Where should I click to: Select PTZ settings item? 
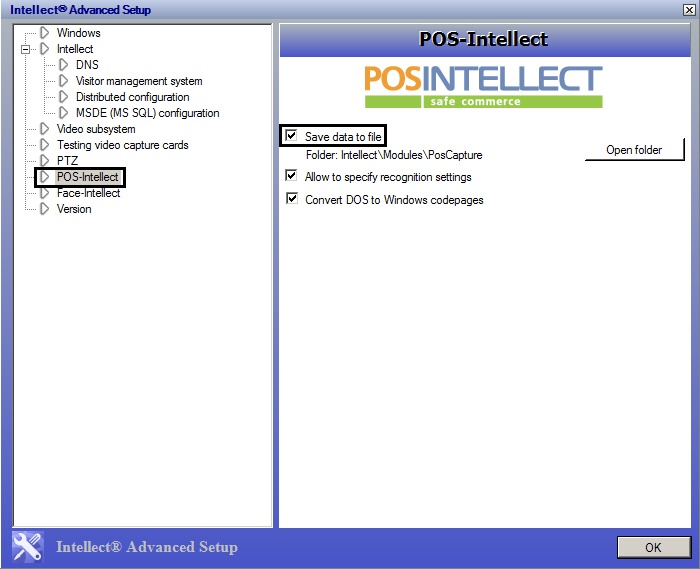(67, 160)
